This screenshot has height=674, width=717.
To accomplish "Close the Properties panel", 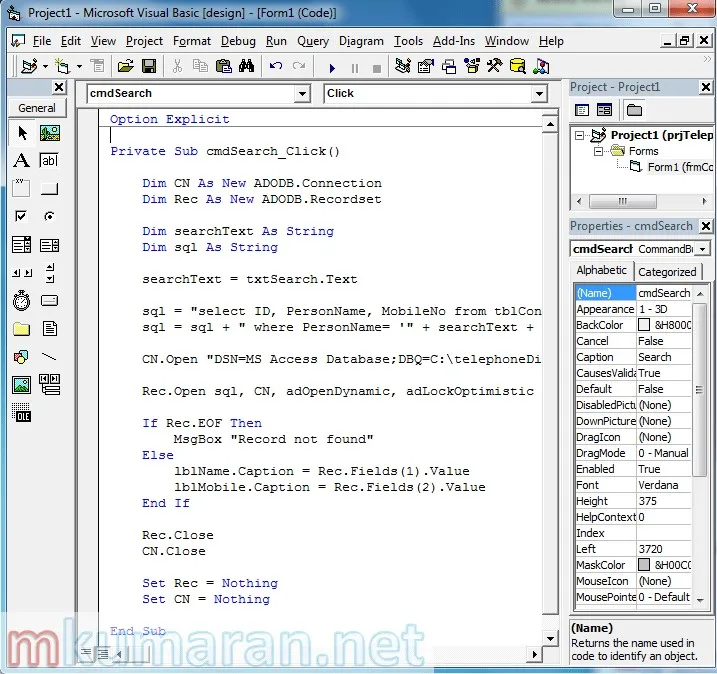I will click(706, 226).
